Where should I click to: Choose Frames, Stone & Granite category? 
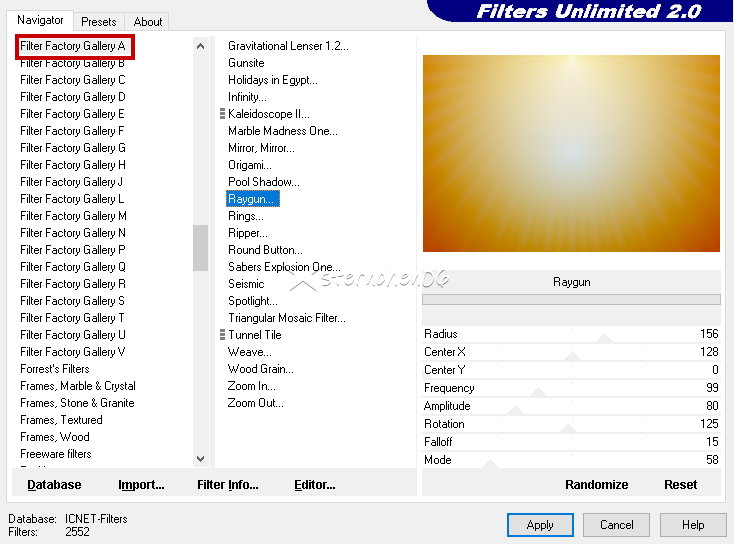pos(77,403)
